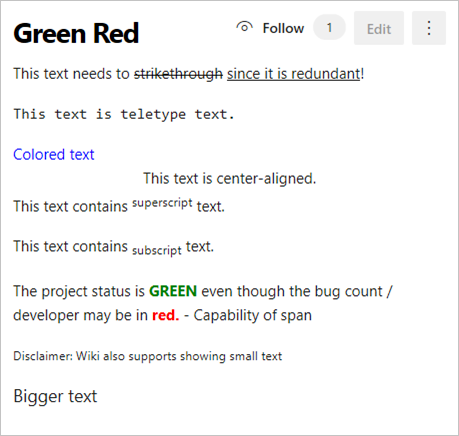
Task: Click 'This text is teletype text.' line
Action: (124, 114)
